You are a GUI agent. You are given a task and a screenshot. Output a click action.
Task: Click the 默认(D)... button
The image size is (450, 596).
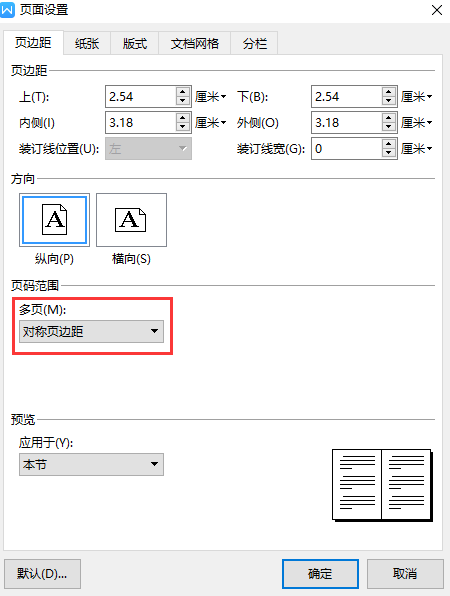(x=42, y=573)
